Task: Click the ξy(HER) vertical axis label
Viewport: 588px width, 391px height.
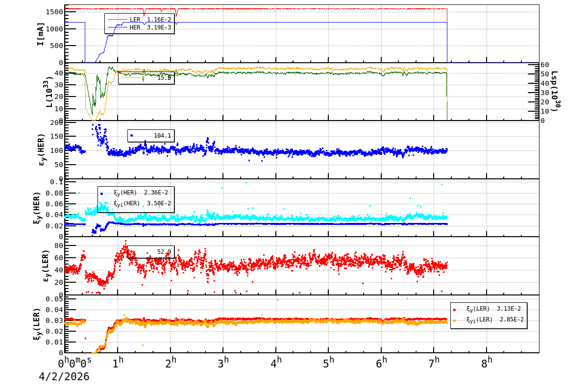Action: 37,207
